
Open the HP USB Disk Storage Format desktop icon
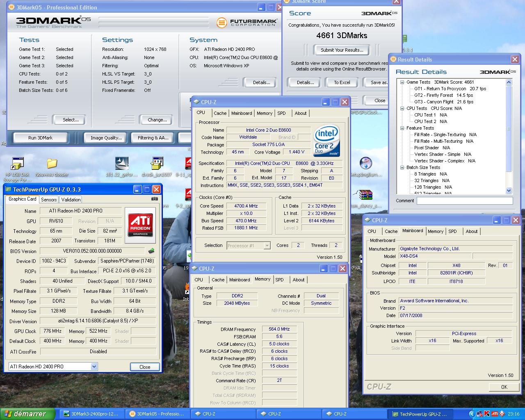(x=17, y=169)
